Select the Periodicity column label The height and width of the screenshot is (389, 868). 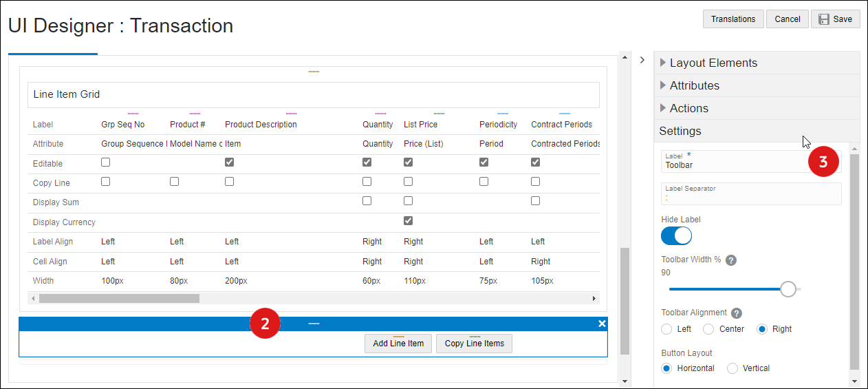[499, 125]
